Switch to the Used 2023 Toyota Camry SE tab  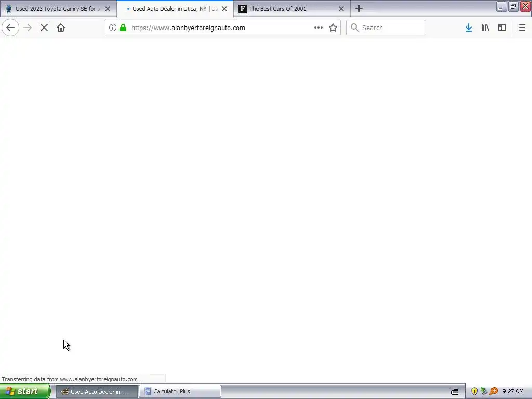point(58,9)
